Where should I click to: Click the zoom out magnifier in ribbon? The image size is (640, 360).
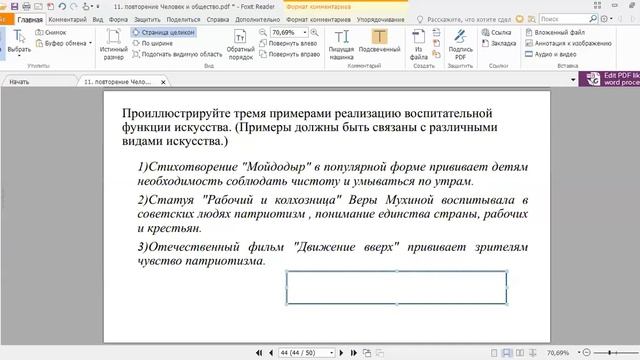pos(263,32)
